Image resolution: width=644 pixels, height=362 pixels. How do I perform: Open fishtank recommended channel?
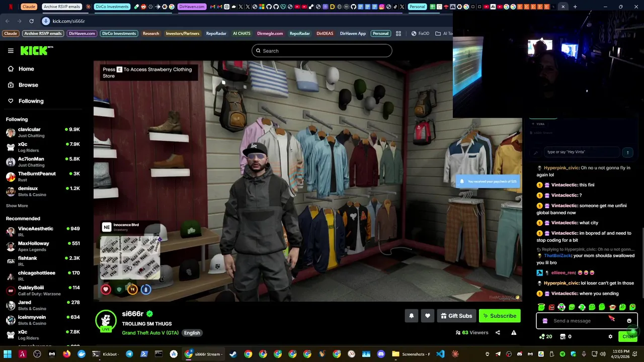click(43, 261)
